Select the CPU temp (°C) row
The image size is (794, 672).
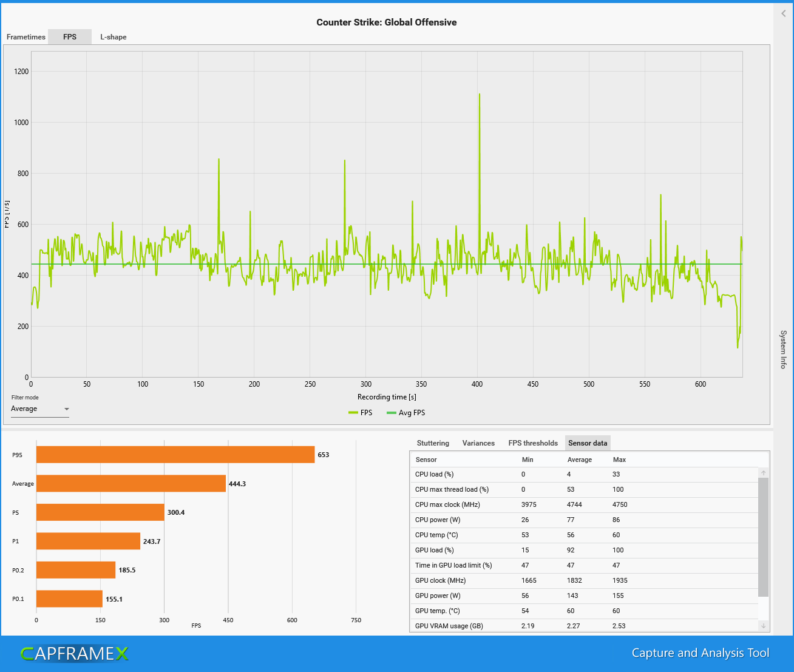coord(584,535)
